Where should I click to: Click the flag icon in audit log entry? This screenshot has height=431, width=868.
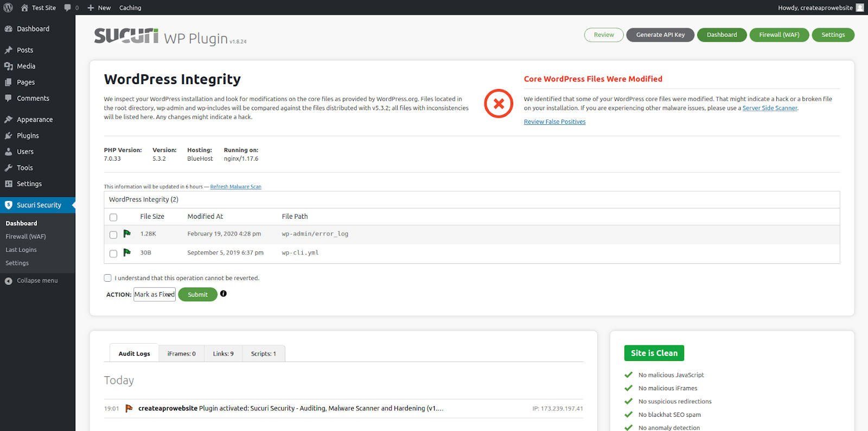129,408
